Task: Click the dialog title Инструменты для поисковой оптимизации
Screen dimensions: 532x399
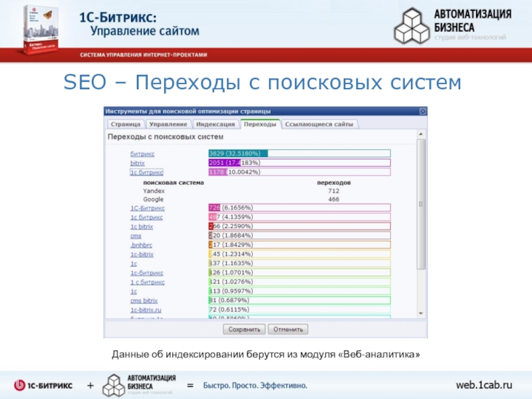Action: point(188,111)
